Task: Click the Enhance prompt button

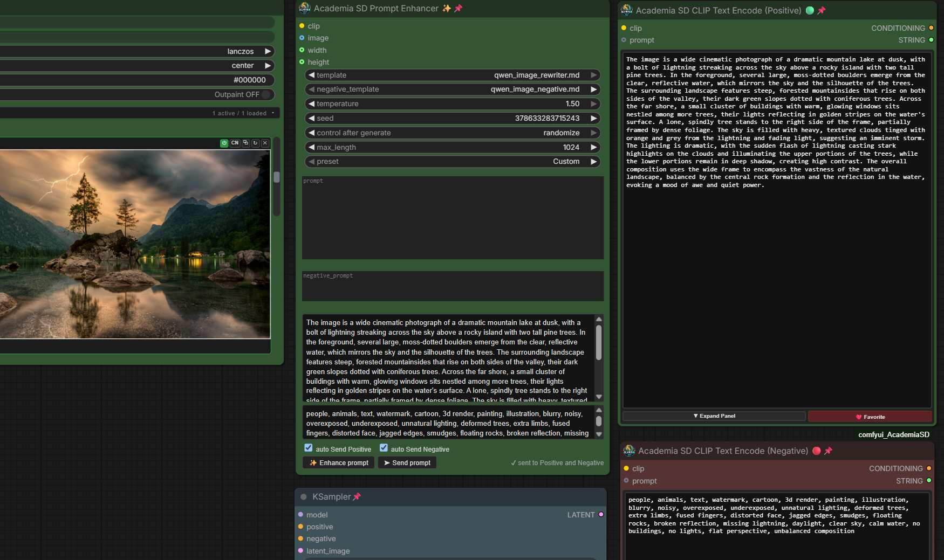Action: (339, 462)
